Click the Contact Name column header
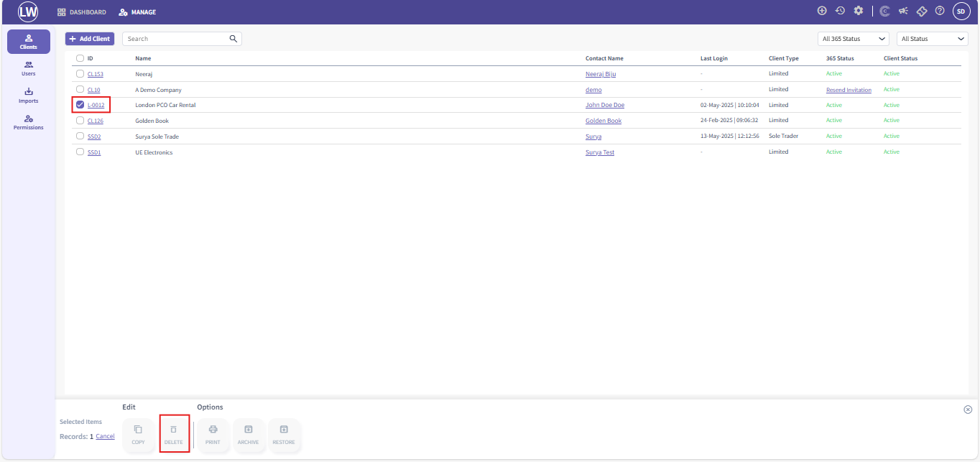Viewport: 980px width, 462px height. (x=604, y=58)
